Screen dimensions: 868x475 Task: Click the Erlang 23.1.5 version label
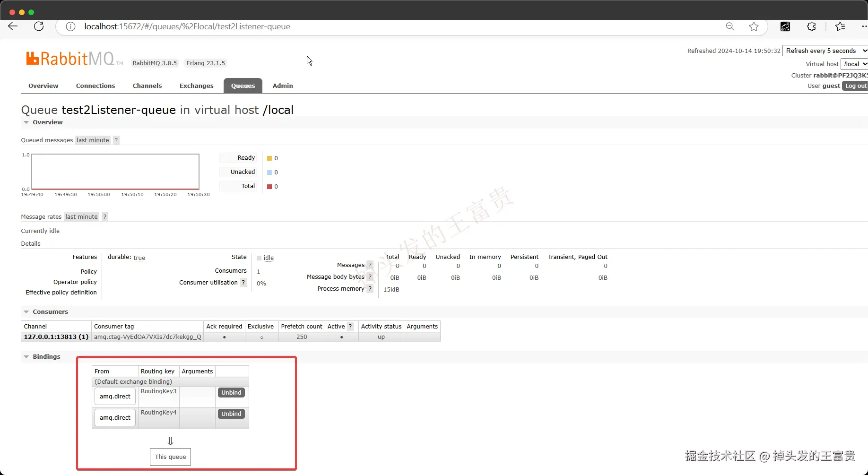coord(206,63)
